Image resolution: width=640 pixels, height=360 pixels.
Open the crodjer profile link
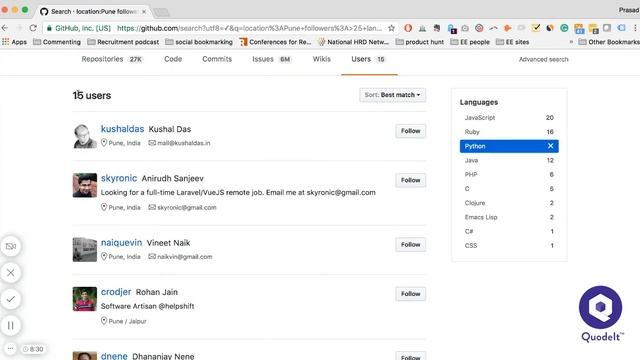[116, 292]
